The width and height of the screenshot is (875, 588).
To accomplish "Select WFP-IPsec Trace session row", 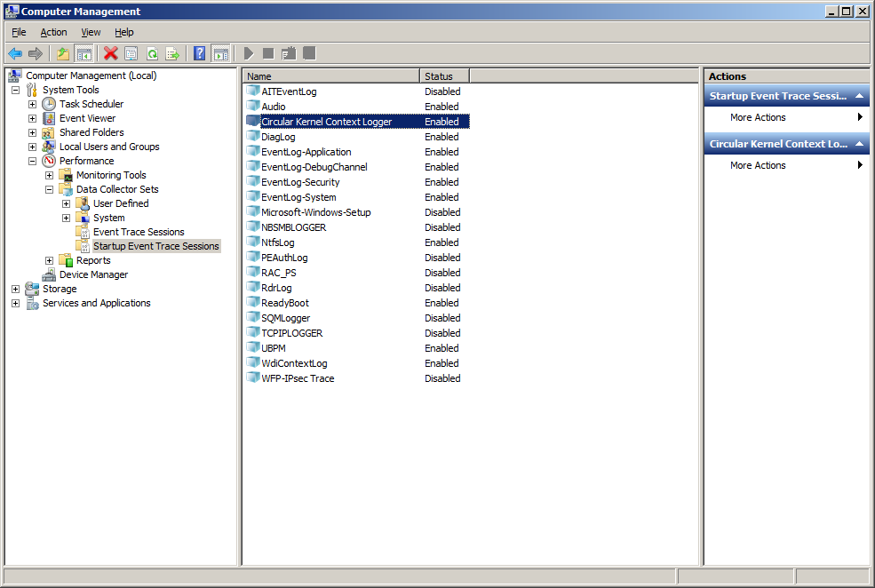I will point(357,377).
